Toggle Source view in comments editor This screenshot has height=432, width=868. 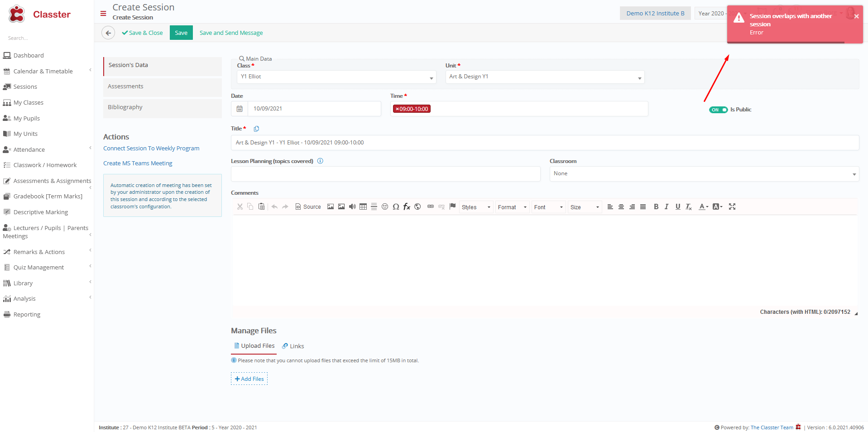[x=308, y=206]
